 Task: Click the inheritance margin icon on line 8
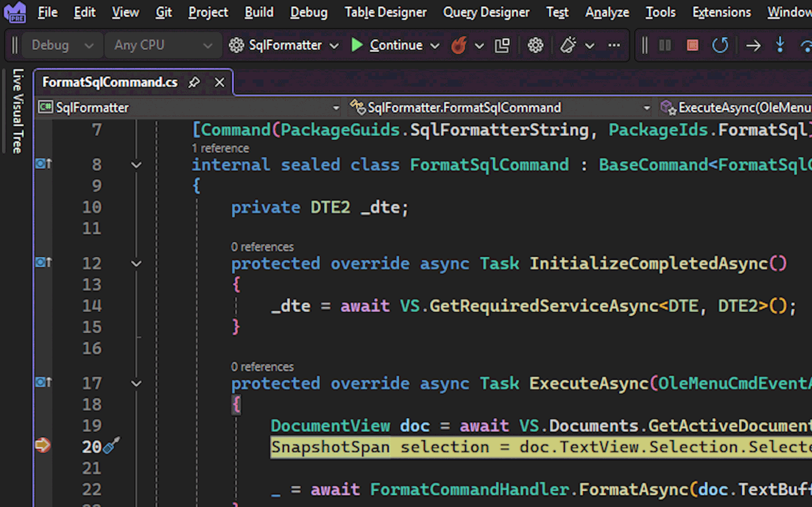click(x=43, y=163)
